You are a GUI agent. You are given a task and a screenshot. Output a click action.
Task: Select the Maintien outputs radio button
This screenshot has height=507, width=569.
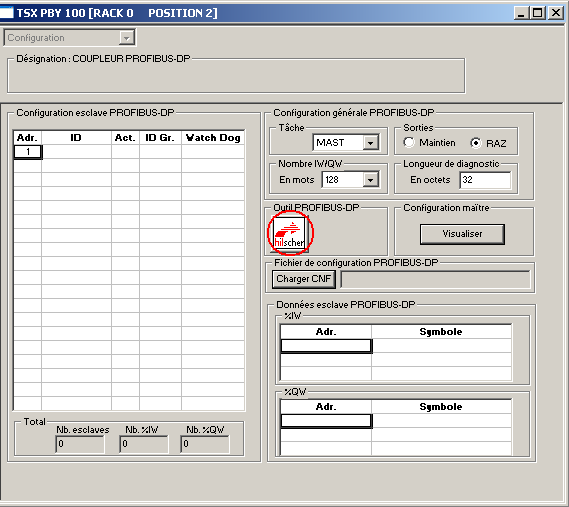(409, 142)
